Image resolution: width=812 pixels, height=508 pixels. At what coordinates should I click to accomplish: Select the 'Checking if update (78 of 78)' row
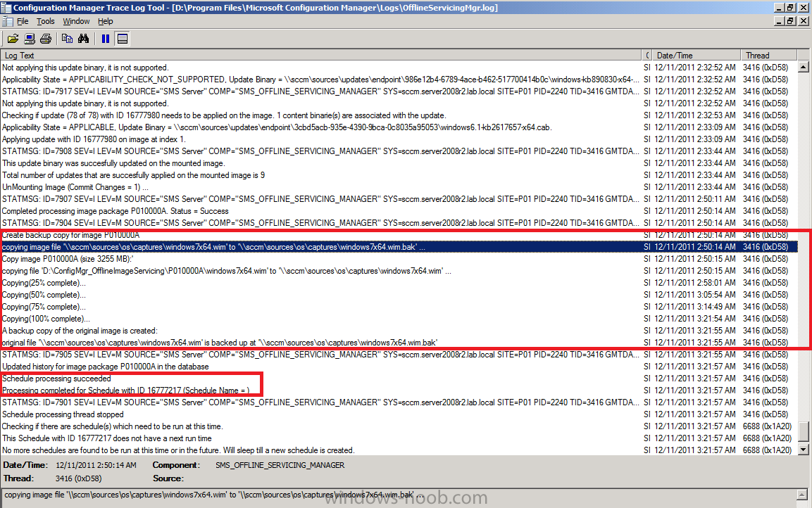(x=399, y=115)
